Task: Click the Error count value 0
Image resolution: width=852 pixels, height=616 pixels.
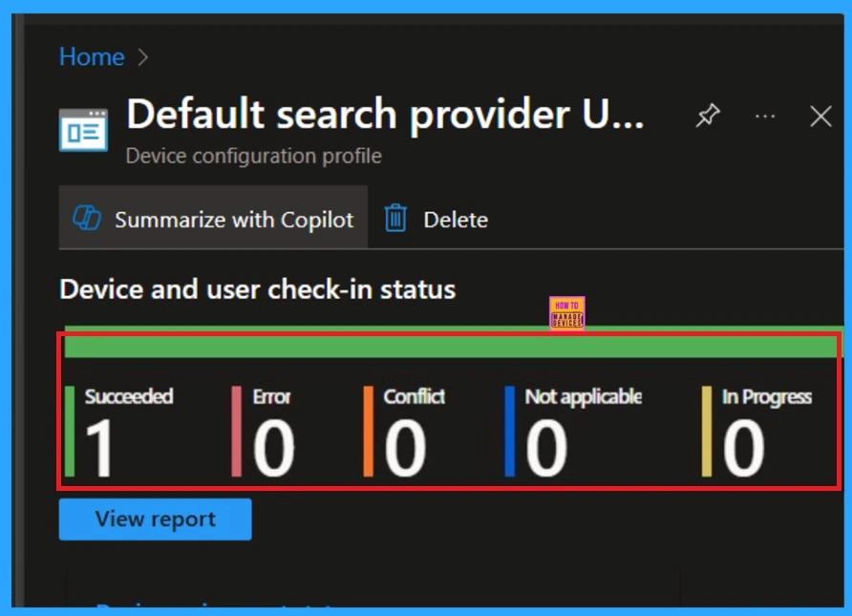Action: tap(274, 448)
